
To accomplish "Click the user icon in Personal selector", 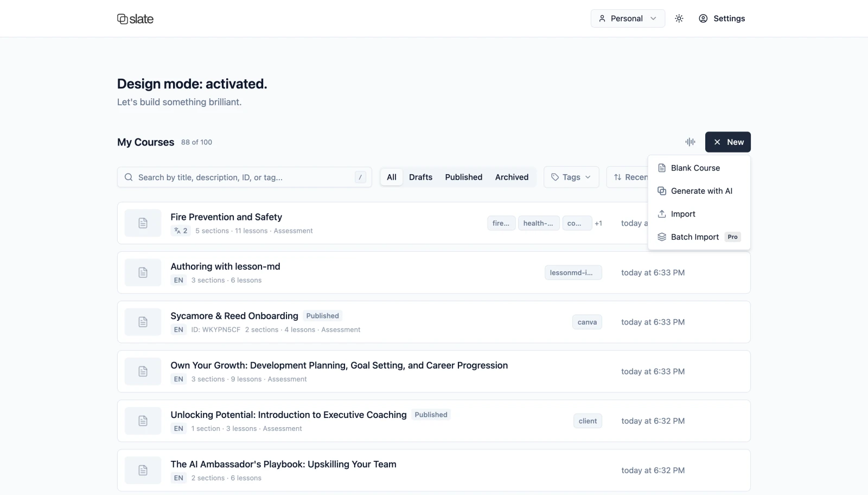I will (602, 18).
